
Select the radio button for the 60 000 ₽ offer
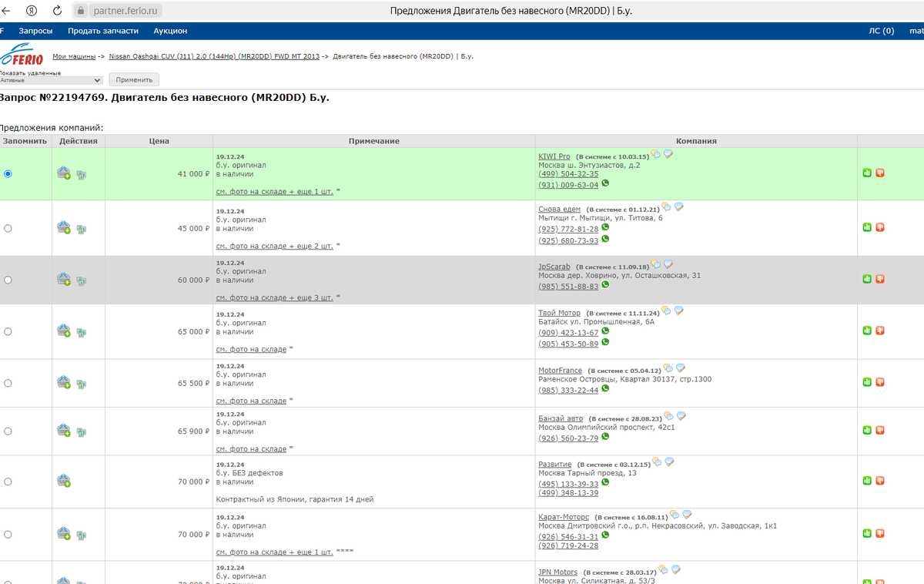8,280
